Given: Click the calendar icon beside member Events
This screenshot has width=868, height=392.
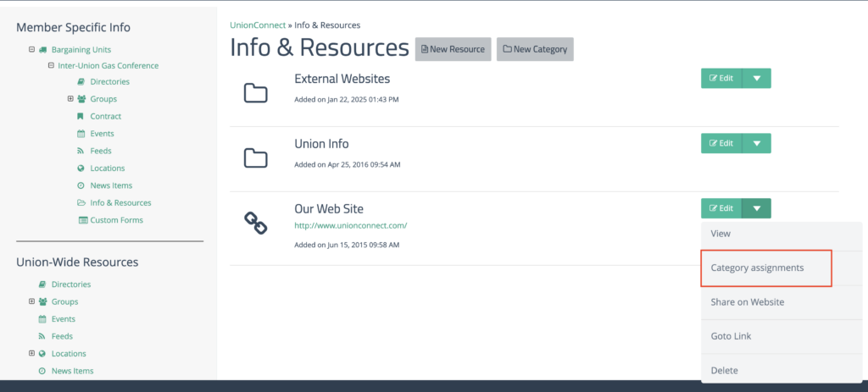Looking at the screenshot, I should tap(81, 134).
